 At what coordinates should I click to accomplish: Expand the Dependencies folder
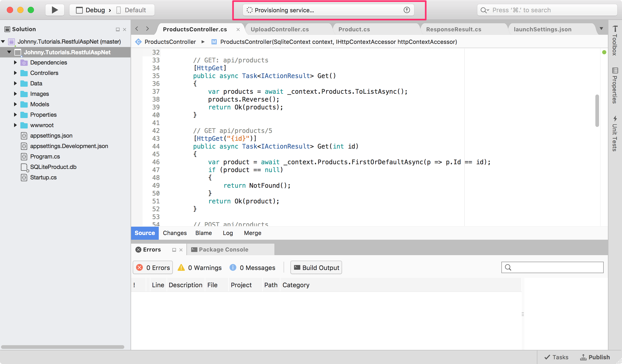[x=15, y=62]
